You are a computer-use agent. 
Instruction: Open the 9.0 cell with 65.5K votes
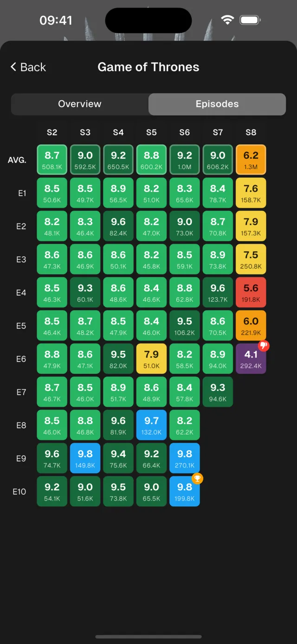[151, 492]
